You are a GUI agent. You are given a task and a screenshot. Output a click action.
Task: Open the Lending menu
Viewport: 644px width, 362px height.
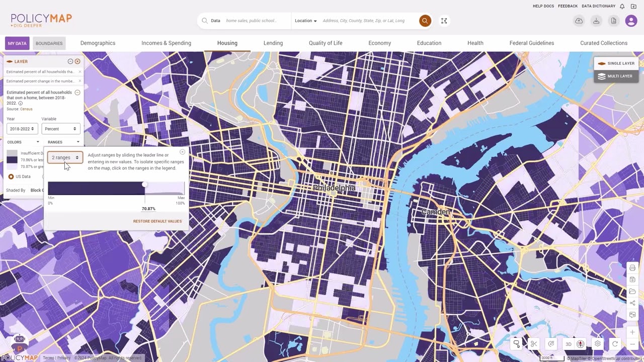tap(273, 43)
